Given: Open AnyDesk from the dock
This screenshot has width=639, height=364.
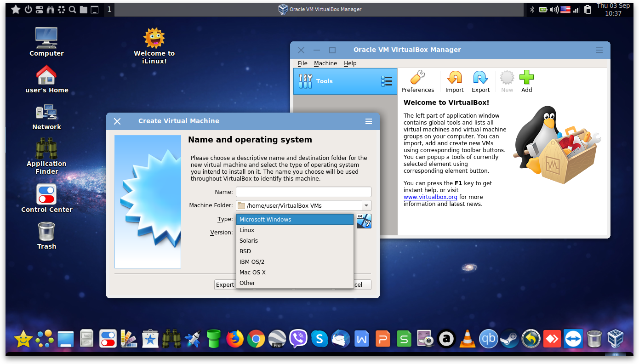Looking at the screenshot, I should point(552,339).
